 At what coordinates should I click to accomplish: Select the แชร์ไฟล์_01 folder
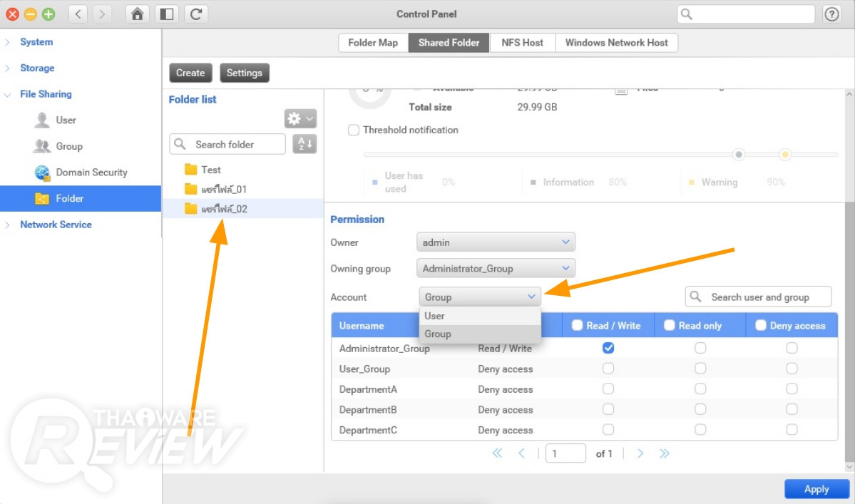242,189
